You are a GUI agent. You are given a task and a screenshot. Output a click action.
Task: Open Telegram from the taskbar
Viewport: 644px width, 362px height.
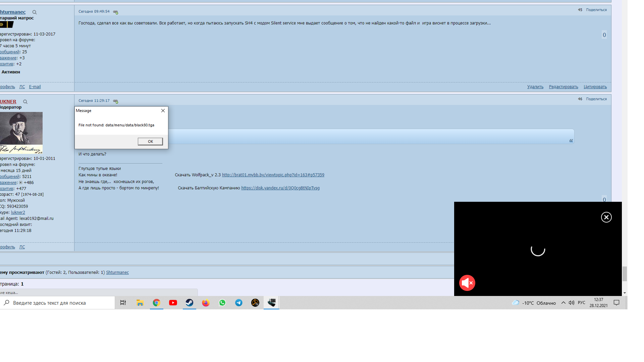point(239,303)
